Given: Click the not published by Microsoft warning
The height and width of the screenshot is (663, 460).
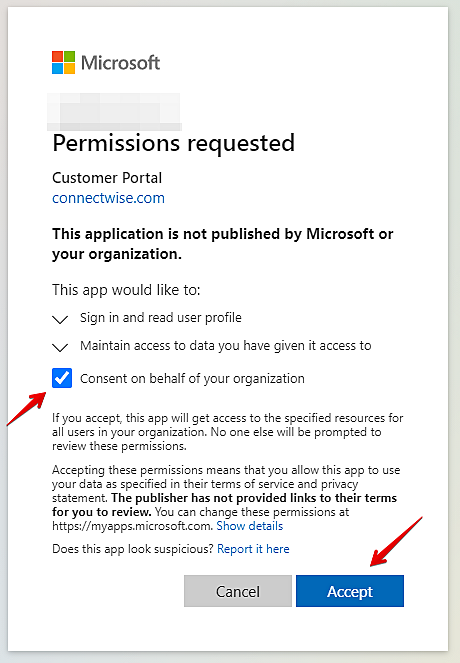Looking at the screenshot, I should coord(222,244).
